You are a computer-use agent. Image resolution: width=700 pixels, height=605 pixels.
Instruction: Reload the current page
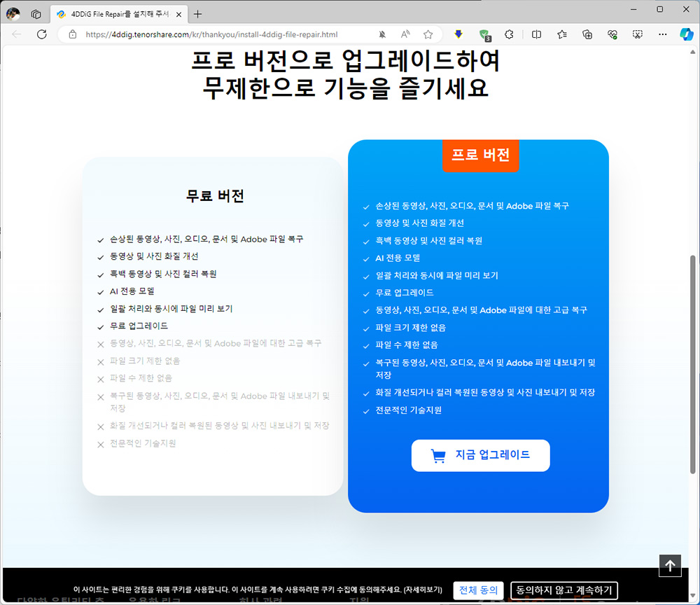point(41,34)
